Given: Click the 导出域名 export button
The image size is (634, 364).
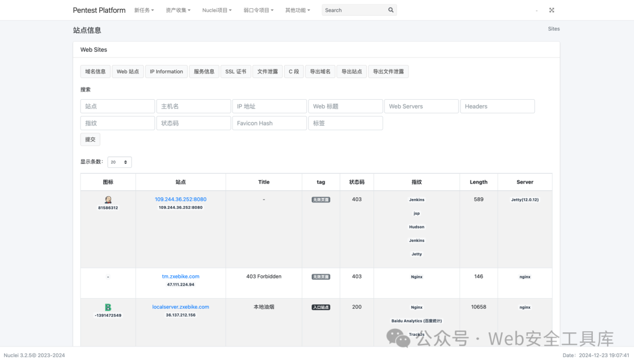Looking at the screenshot, I should coord(321,72).
